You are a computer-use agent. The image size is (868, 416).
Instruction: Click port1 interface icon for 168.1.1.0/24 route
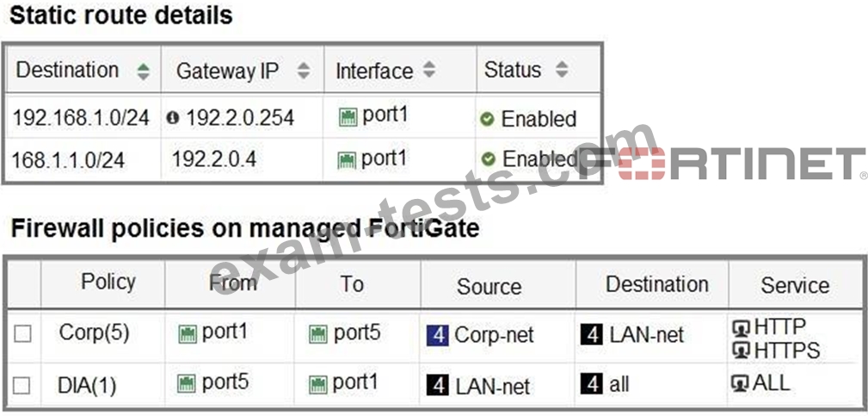[x=347, y=159]
